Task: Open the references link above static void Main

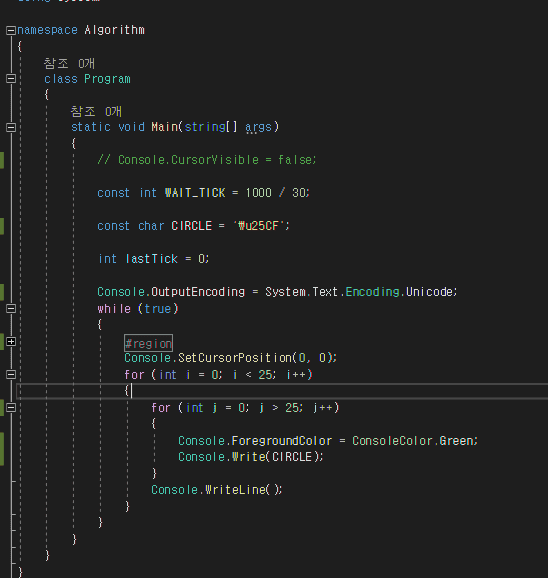Action: (96, 111)
